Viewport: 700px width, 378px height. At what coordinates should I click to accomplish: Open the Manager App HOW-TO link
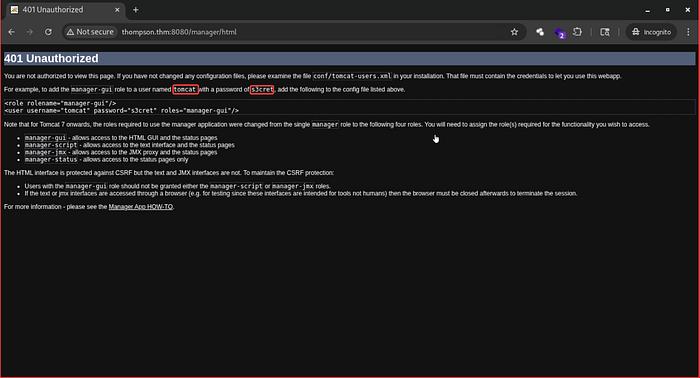[141, 207]
